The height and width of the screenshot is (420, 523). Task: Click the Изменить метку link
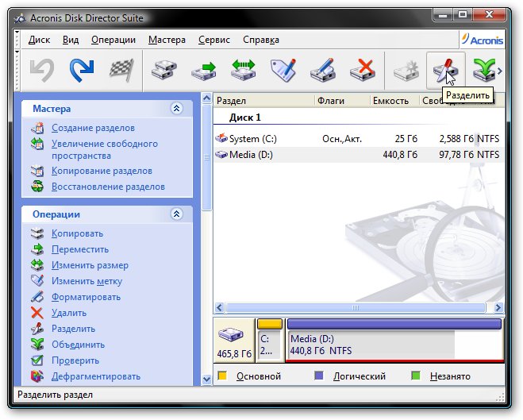click(87, 281)
